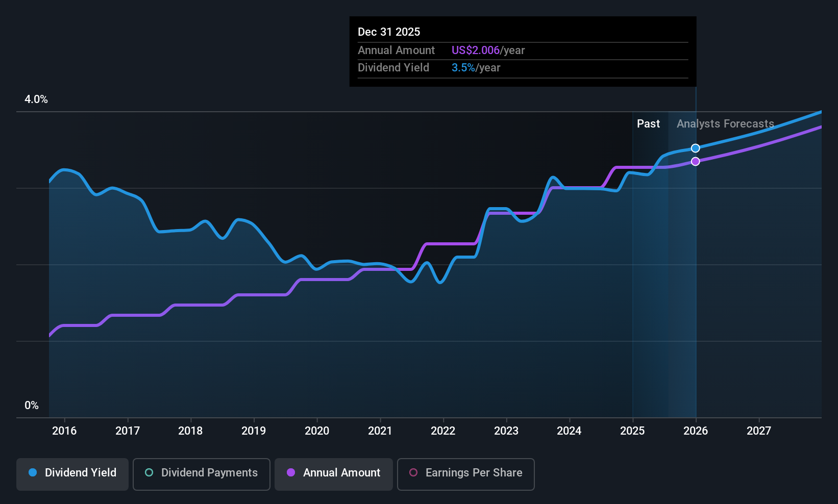Click the Past region label
The width and height of the screenshot is (838, 504).
(x=648, y=124)
